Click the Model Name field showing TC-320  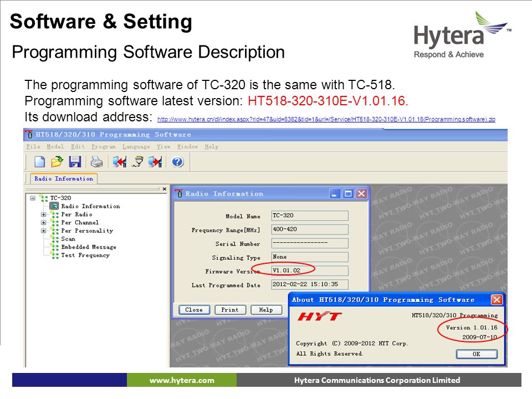310,216
